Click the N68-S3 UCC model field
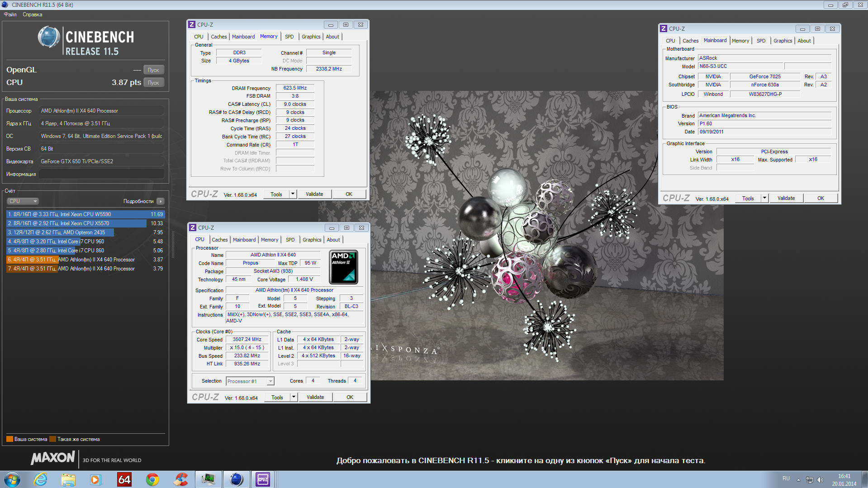868x488 pixels. (x=740, y=66)
